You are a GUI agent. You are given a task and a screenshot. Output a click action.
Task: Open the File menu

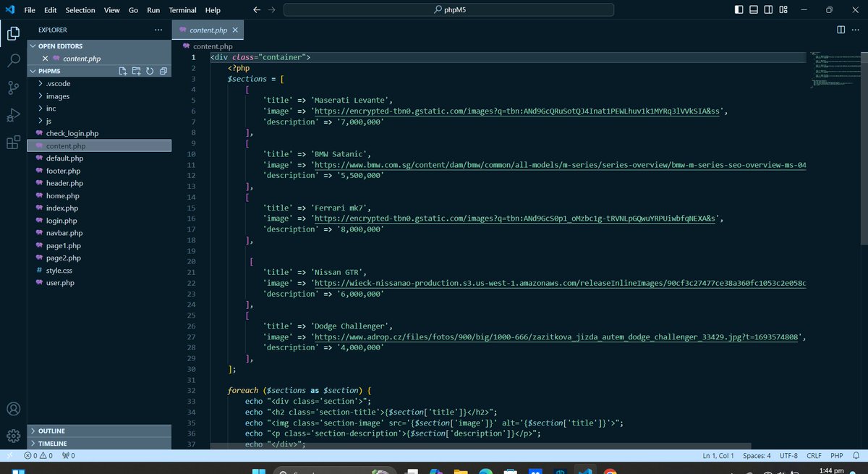tap(29, 10)
